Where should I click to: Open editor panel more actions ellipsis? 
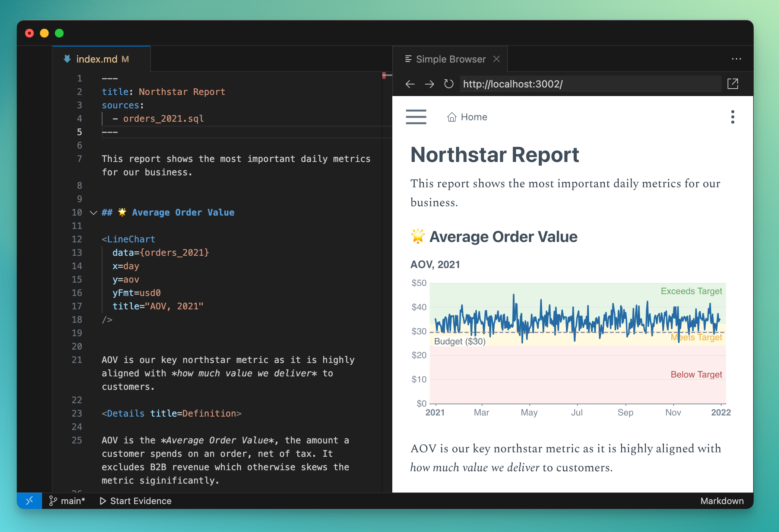click(x=736, y=59)
